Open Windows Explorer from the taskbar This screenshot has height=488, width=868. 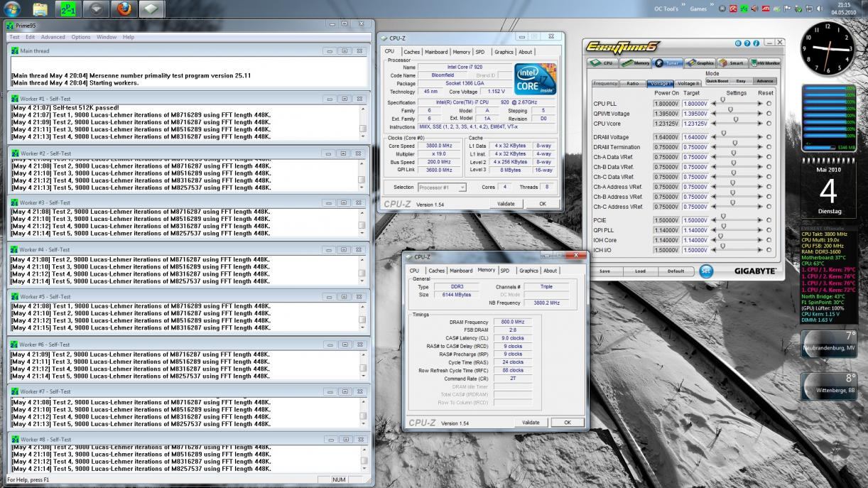click(x=40, y=9)
